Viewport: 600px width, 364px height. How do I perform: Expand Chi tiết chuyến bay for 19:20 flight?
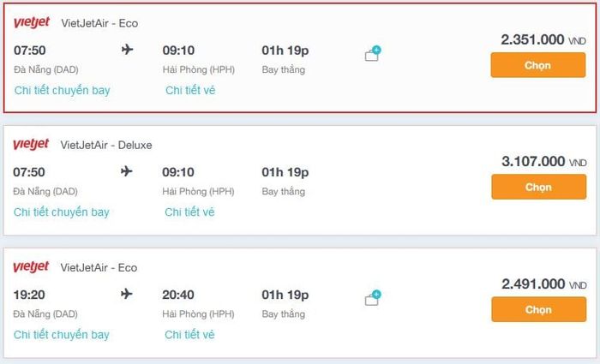pos(62,335)
